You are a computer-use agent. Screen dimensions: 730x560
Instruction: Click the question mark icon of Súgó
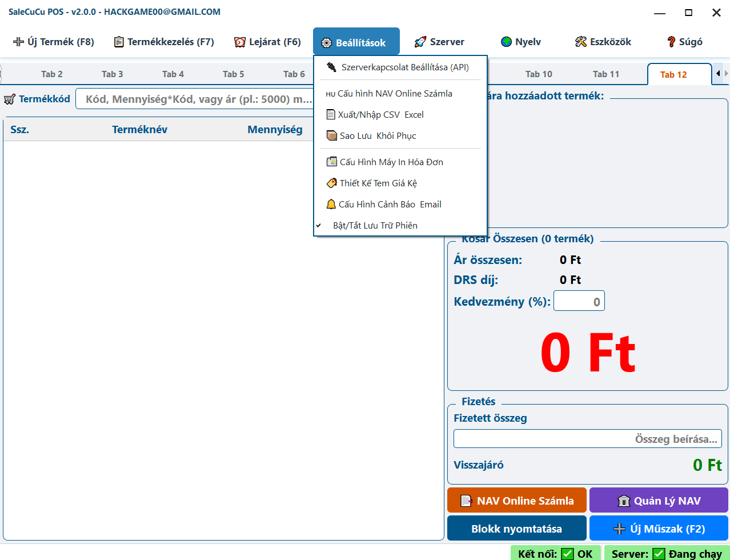coord(671,42)
